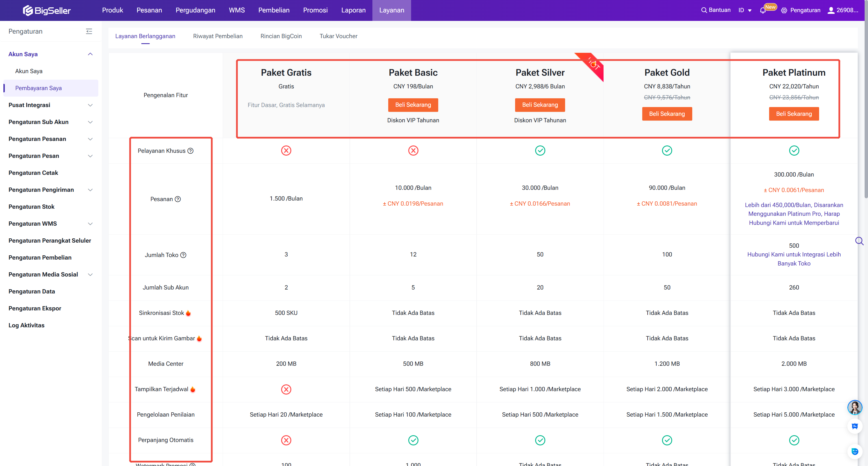Viewport: 868px width, 466px height.
Task: Click the help icon beside Jumlah Toko
Action: coord(183,255)
